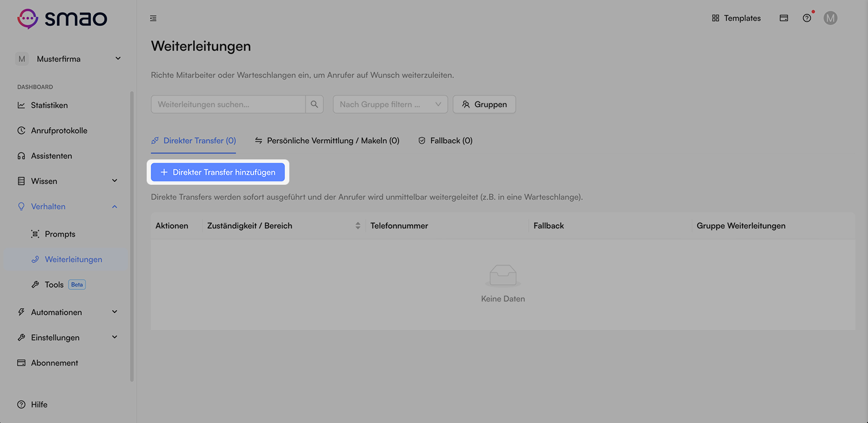Click the Anrufprotokolle clock icon
868x423 pixels.
21,131
